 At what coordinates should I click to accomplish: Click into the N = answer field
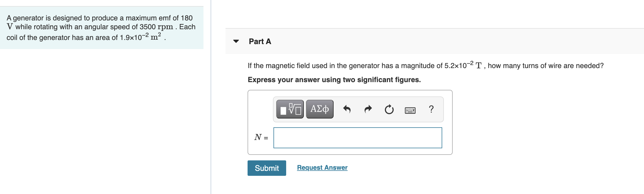click(358, 138)
